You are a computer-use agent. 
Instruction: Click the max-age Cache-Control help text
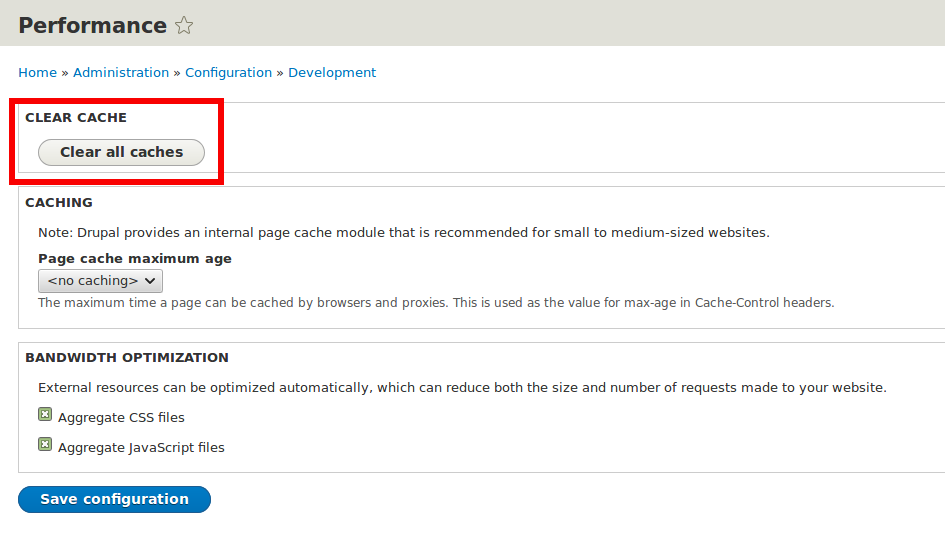click(436, 303)
